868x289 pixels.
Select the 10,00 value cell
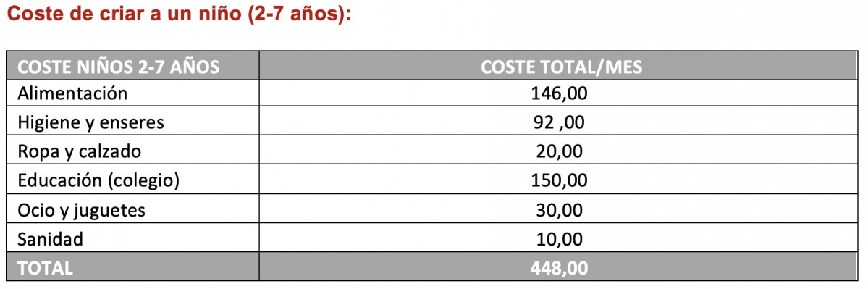tap(559, 239)
